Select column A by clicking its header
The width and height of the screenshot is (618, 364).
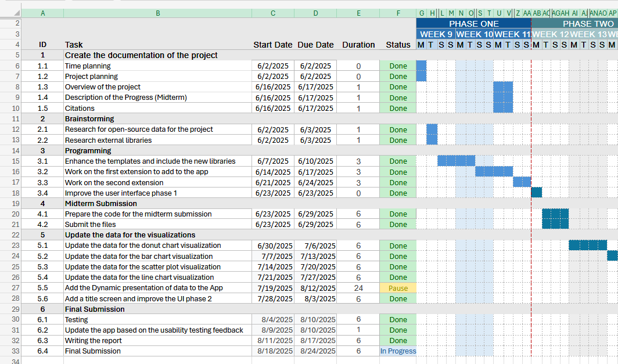[x=42, y=13]
